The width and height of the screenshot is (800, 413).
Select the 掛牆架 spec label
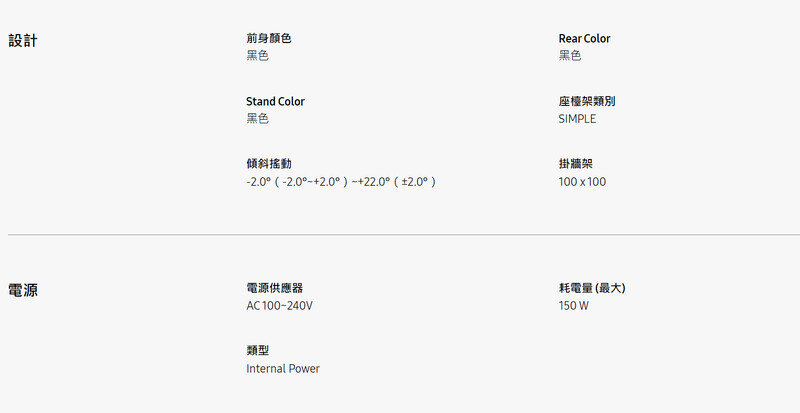pyautogui.click(x=576, y=164)
